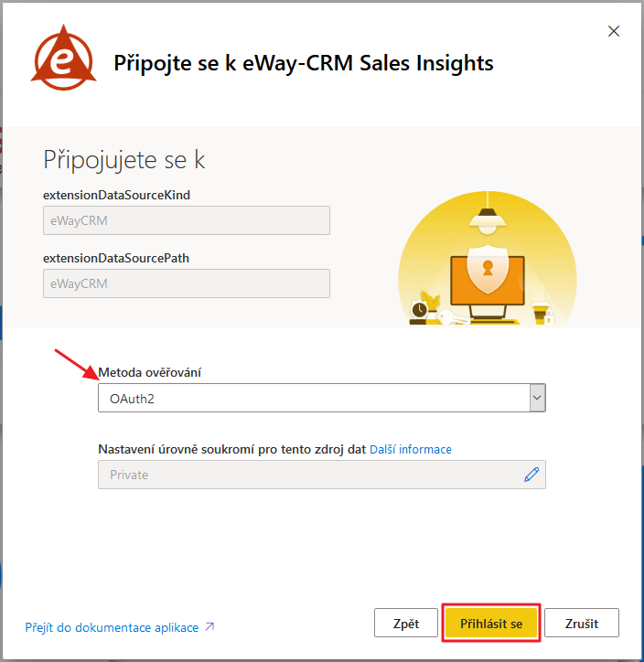Close the dialog with the X icon

(614, 31)
